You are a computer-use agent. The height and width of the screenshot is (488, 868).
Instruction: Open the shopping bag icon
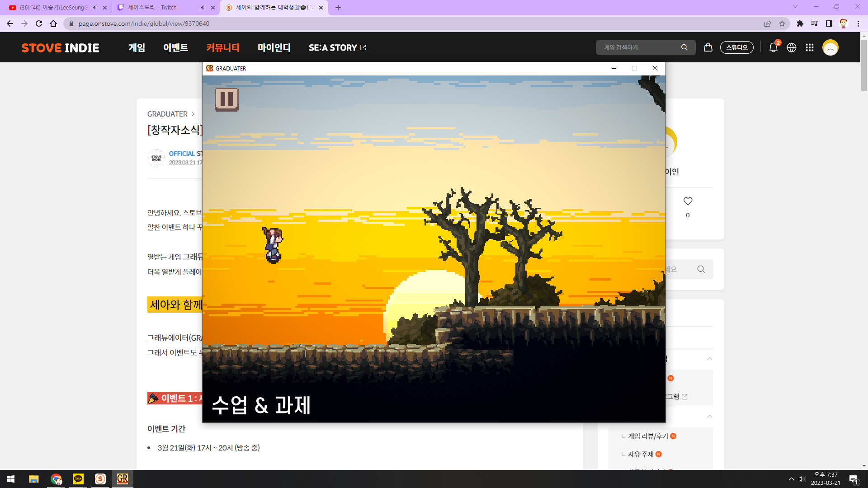pyautogui.click(x=708, y=47)
